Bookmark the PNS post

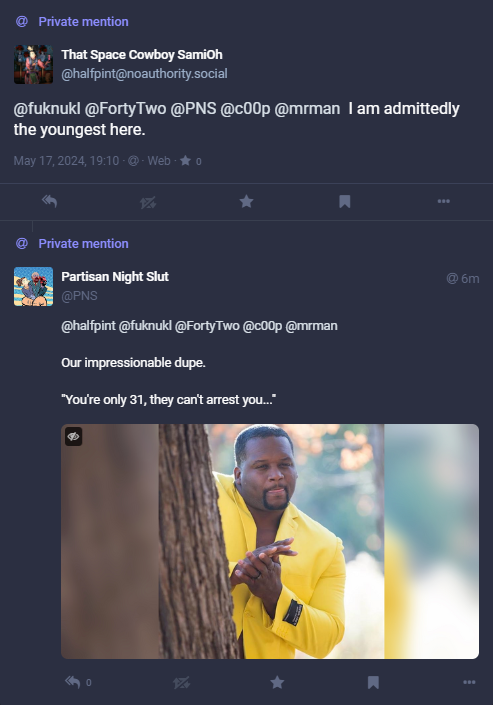373,682
